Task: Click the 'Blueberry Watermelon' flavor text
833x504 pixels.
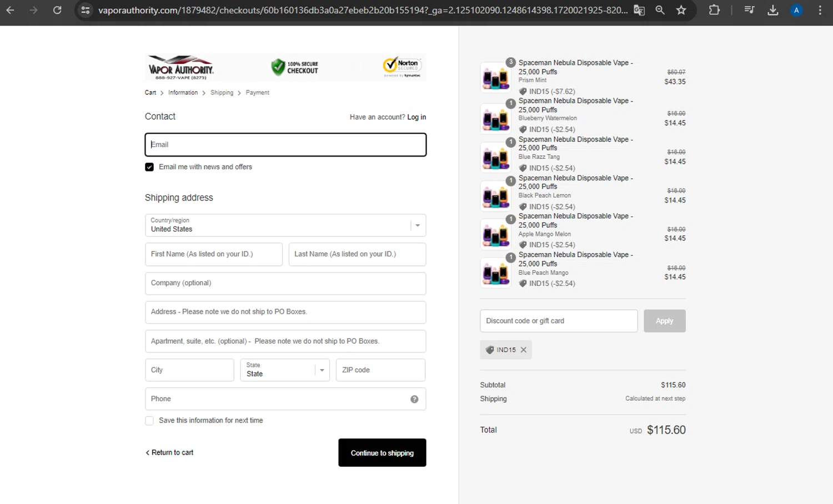Action: pos(548,118)
